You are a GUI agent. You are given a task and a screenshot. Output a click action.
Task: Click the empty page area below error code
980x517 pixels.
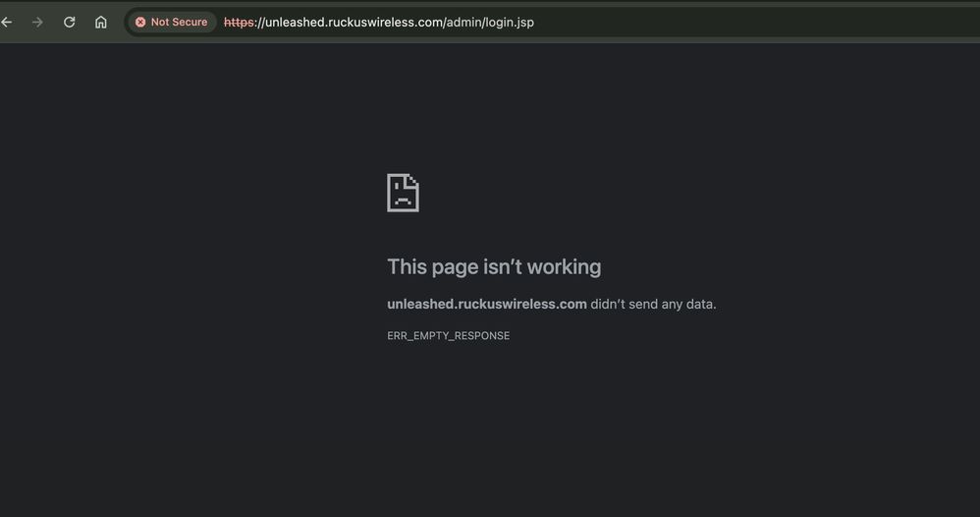[491, 432]
